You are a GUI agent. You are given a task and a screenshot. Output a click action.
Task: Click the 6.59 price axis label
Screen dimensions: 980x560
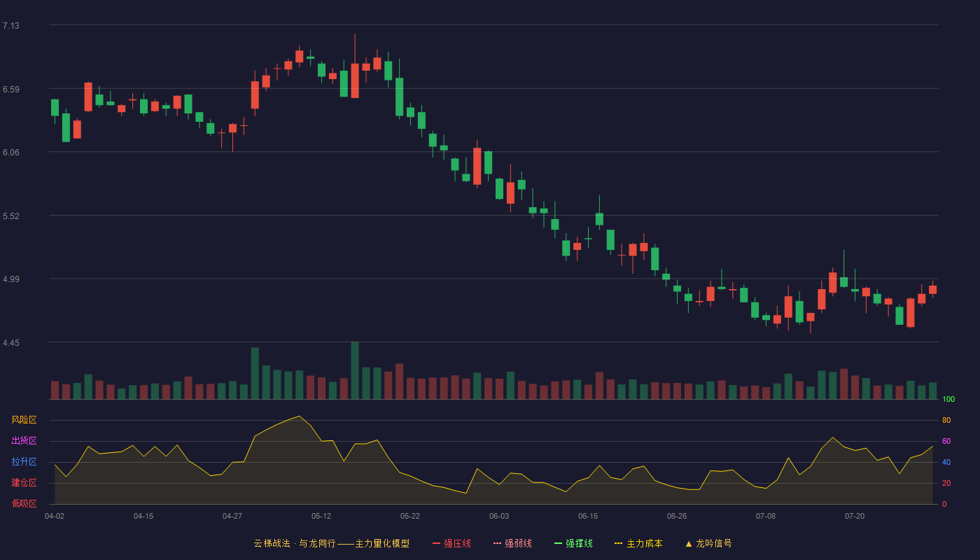coord(11,90)
